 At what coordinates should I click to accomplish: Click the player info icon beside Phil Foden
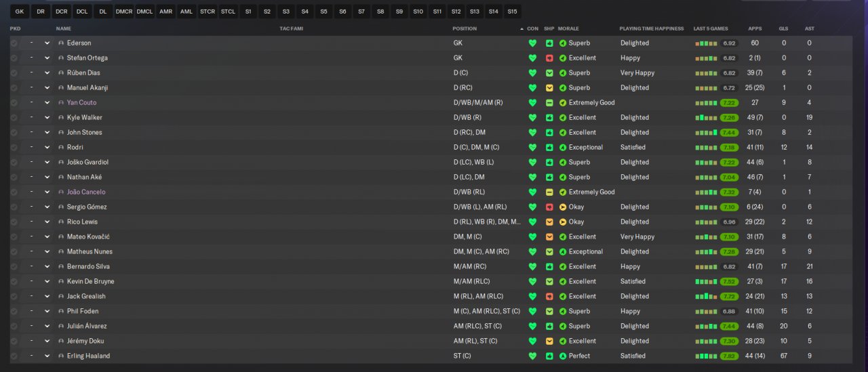[61, 311]
